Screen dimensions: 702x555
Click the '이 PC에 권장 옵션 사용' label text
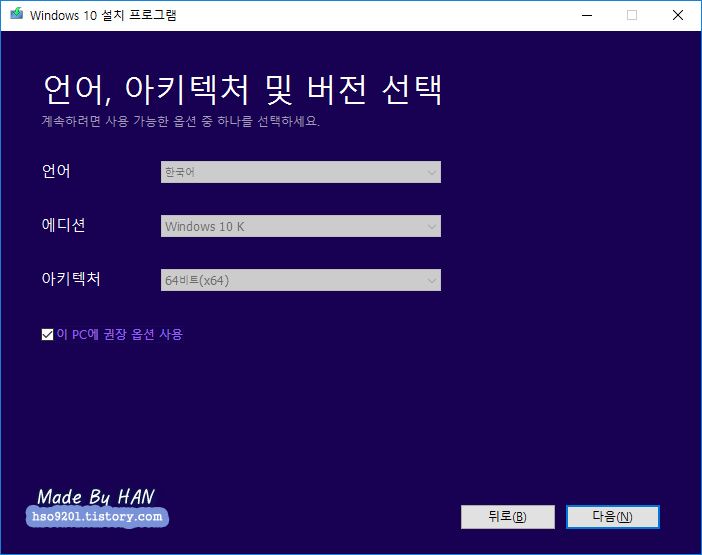click(120, 334)
